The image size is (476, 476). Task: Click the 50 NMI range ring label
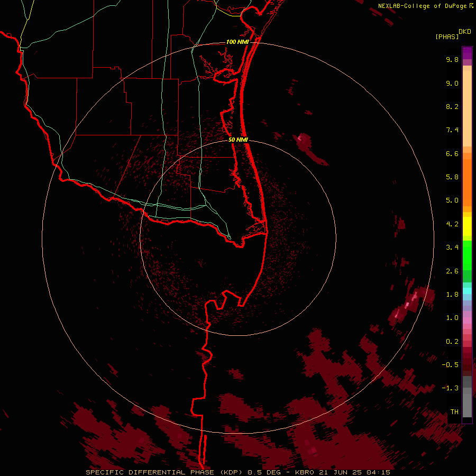pos(238,140)
